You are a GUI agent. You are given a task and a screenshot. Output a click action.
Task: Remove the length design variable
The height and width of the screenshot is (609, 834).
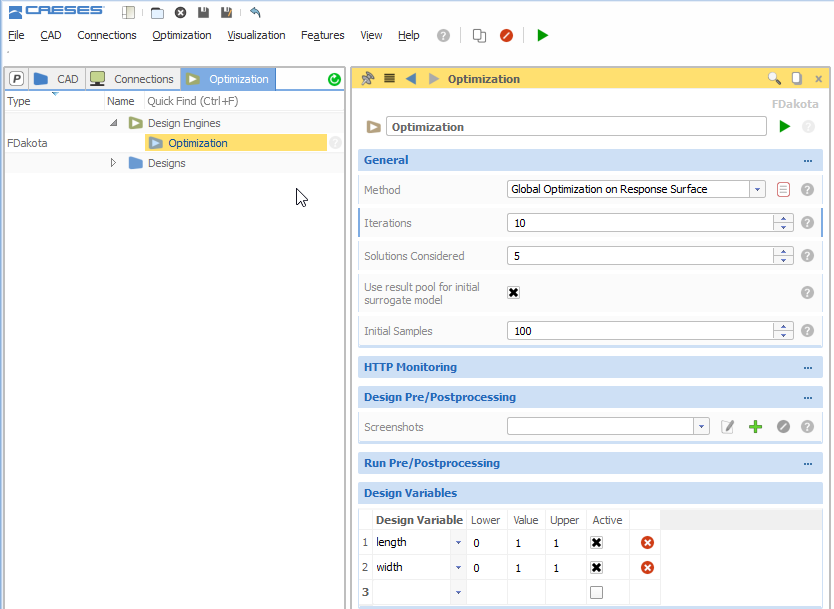pyautogui.click(x=647, y=542)
